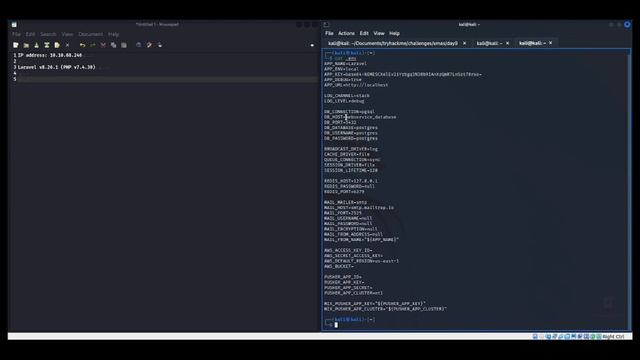The image size is (640, 360).
Task: Click the Paste icon in Mousepad toolbar
Action: tap(124, 45)
